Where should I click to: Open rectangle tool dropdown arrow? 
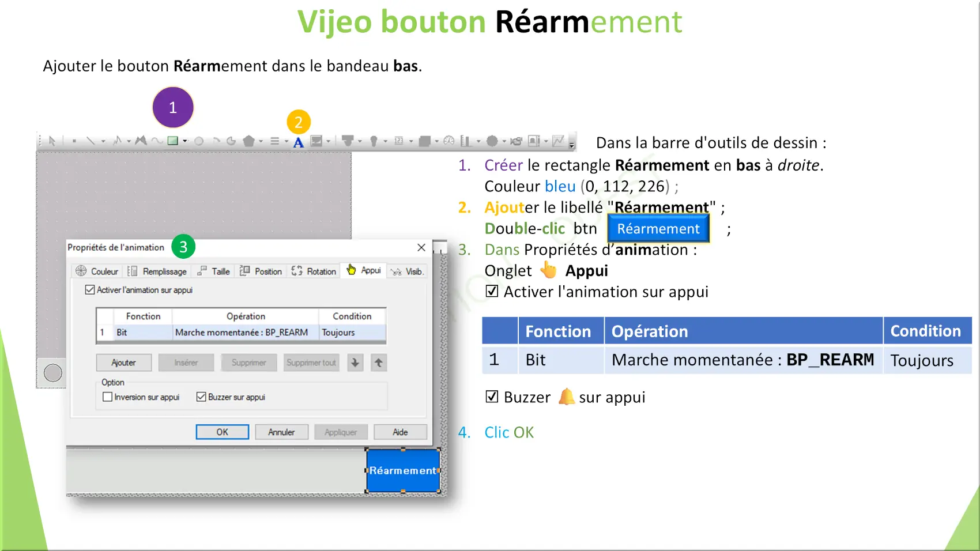coord(185,141)
